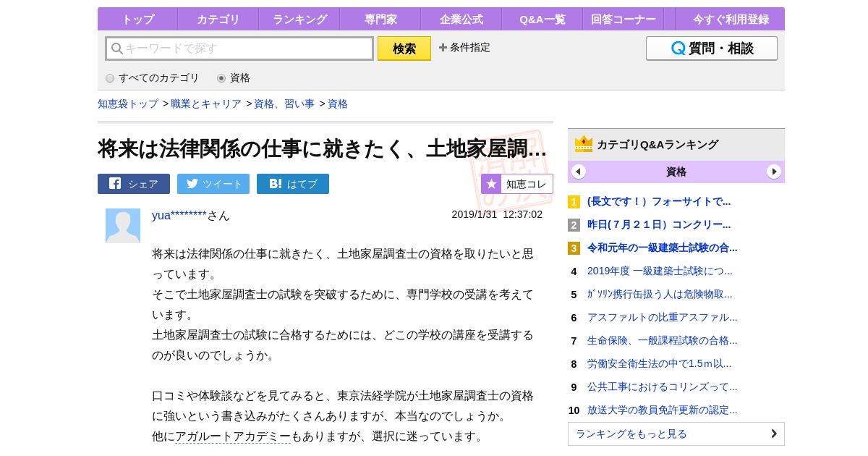
Task: Open the ランキング tab
Action: (x=299, y=19)
